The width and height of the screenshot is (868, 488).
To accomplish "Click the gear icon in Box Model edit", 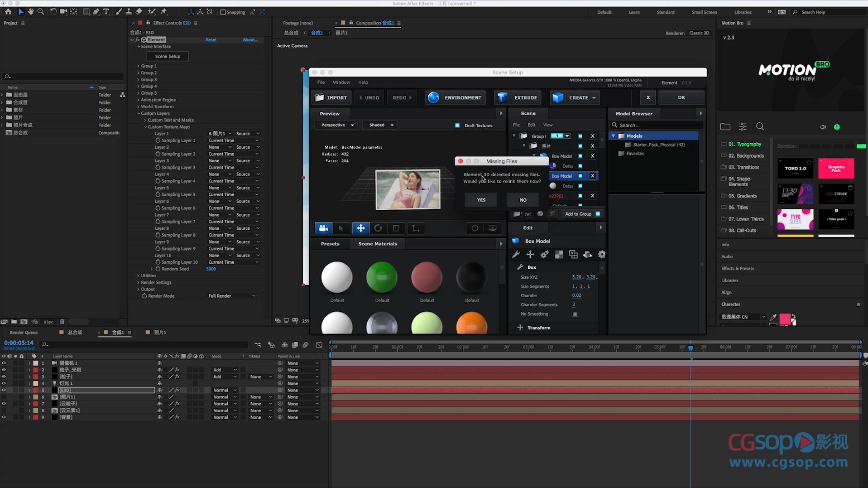I will coord(601,255).
